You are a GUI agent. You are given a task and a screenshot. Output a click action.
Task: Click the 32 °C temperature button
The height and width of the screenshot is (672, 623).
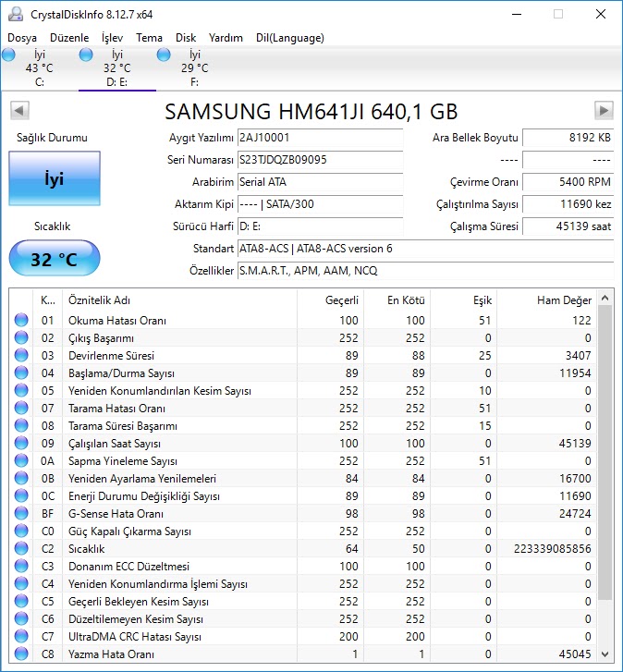tap(55, 259)
